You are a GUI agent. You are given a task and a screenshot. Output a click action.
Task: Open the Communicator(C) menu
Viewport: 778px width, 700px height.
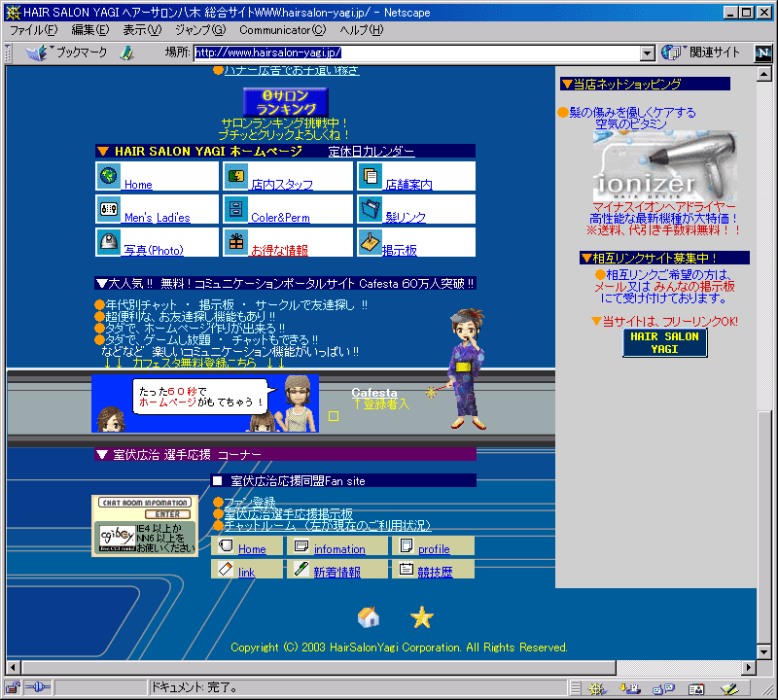(x=283, y=30)
